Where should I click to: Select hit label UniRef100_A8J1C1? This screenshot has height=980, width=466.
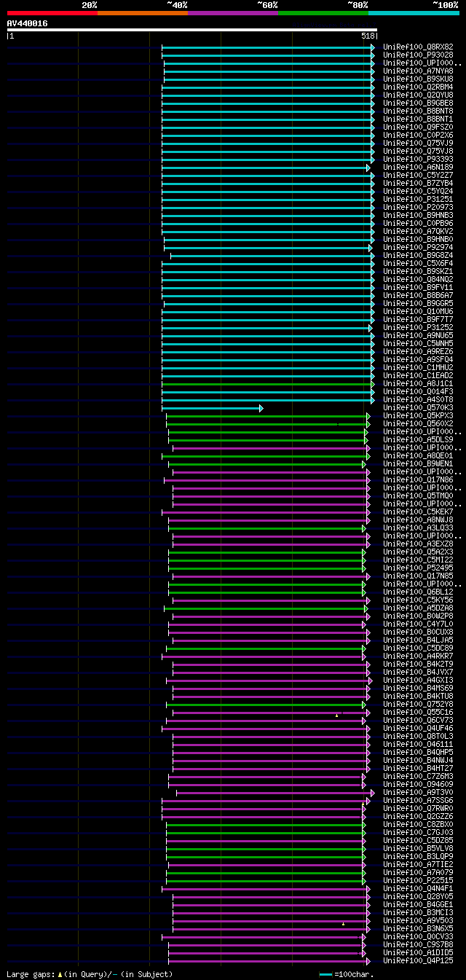click(418, 383)
